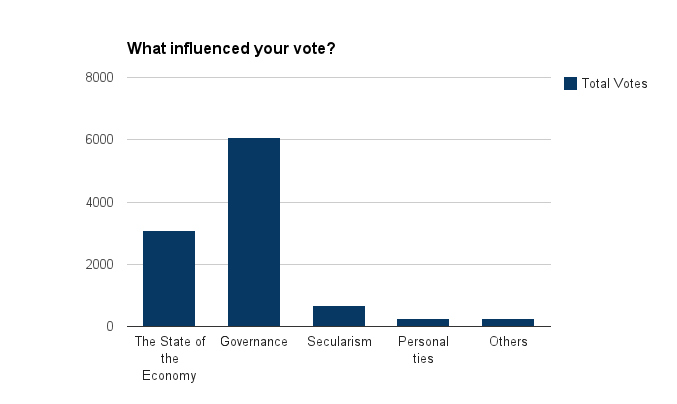Click the 2000 y-axis value
The width and height of the screenshot is (677, 404).
coord(99,264)
